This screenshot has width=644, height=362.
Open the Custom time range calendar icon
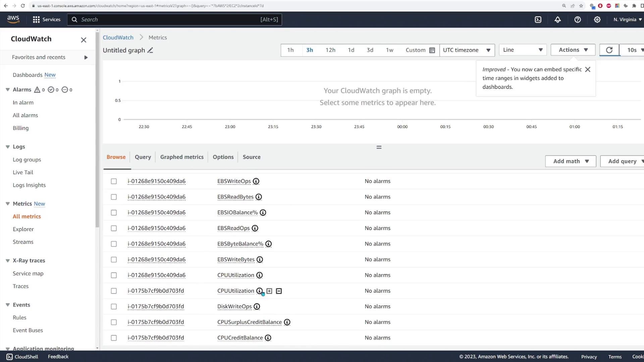[432, 50]
